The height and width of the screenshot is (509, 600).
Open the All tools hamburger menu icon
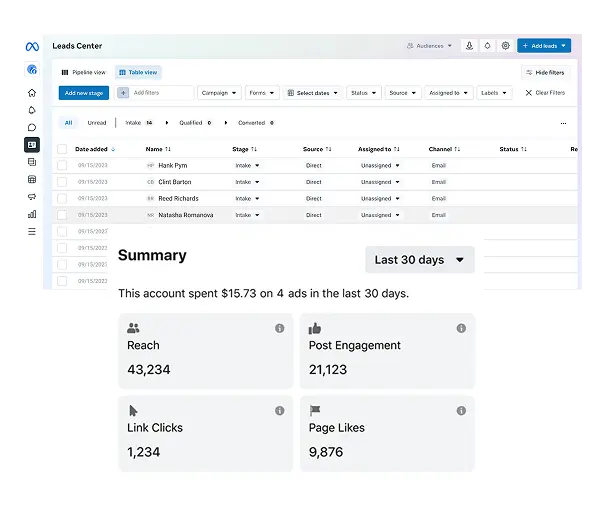pos(32,232)
